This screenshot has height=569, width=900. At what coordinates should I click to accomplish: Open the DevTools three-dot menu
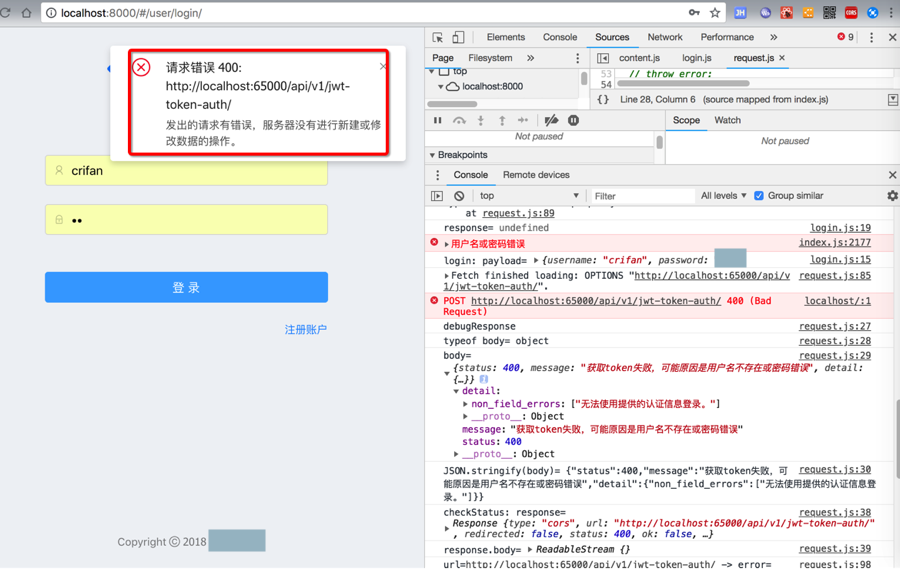[871, 37]
